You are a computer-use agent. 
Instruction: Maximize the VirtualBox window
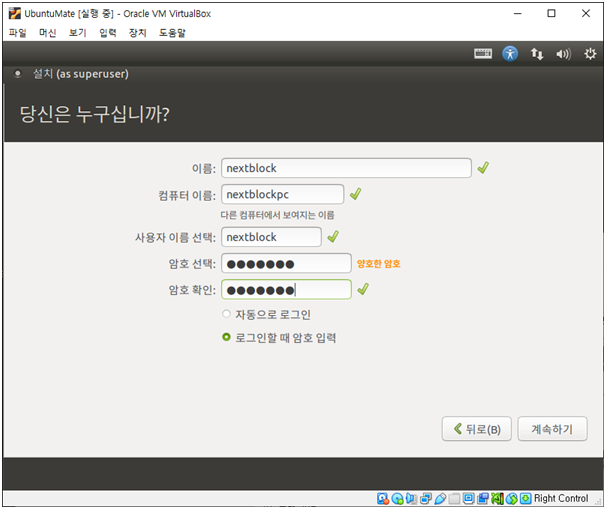click(552, 14)
